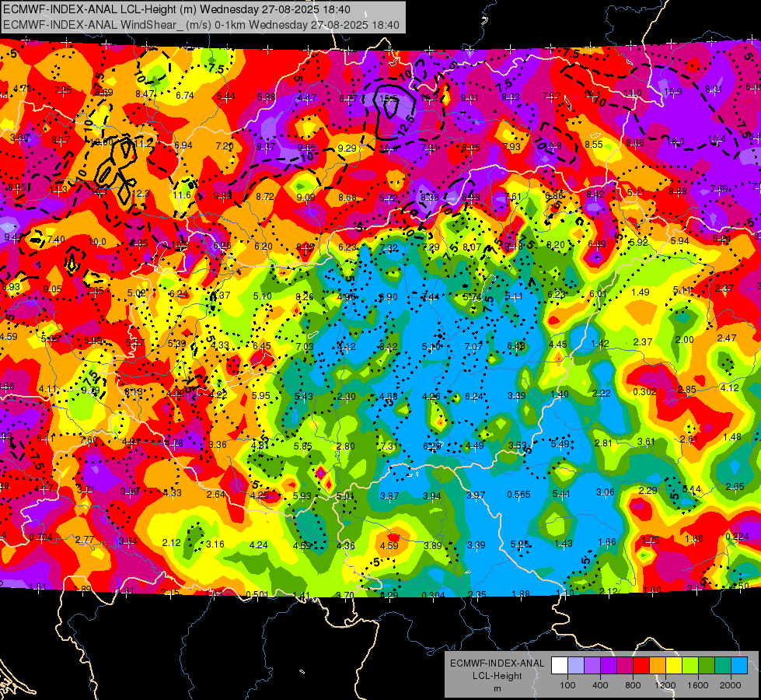Click the dark green legend swatch
Viewport: 761px width, 700px height.
(707, 666)
